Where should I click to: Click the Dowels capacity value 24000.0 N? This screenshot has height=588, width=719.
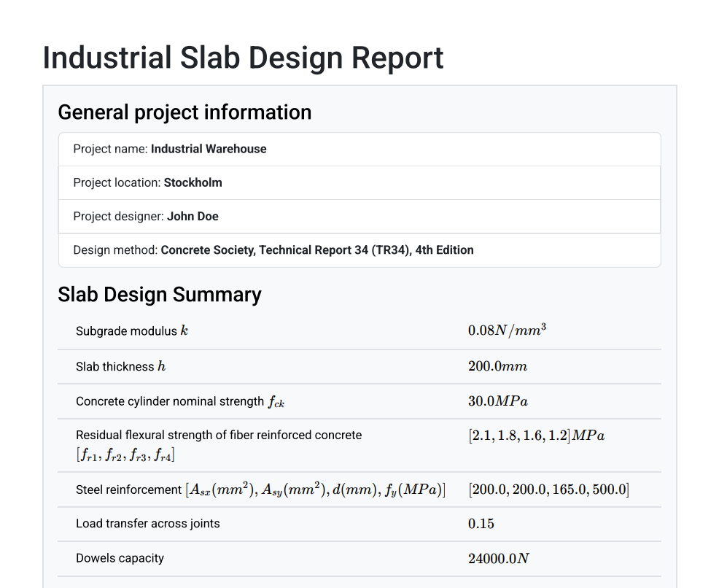click(x=500, y=557)
